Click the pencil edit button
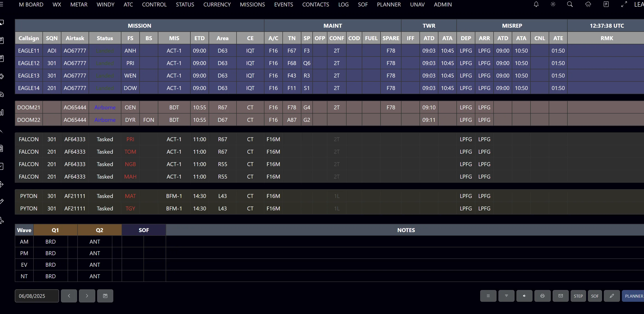Viewport: 644px width, 314px height. point(611,296)
